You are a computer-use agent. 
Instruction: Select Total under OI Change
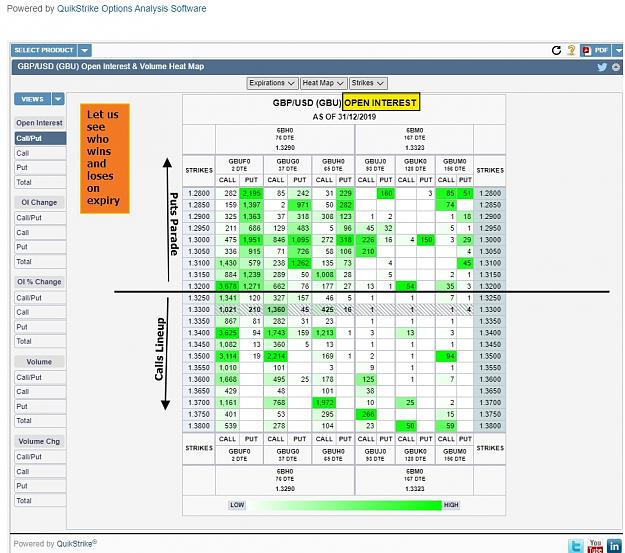[40, 262]
